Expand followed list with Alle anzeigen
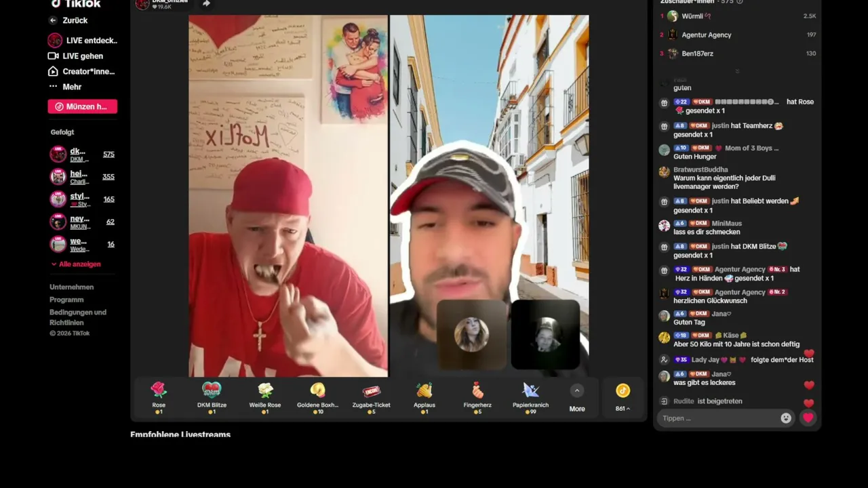868x488 pixels. (76, 264)
